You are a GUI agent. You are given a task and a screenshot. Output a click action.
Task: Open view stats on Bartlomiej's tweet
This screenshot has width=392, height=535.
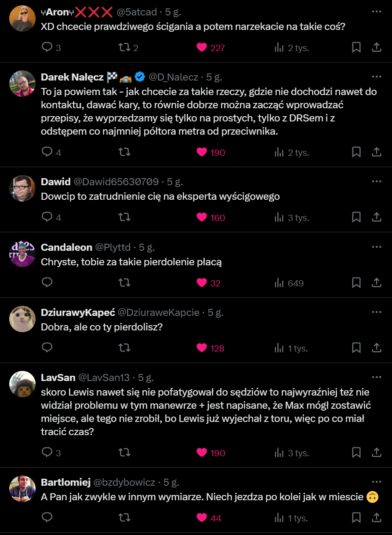pos(291,518)
